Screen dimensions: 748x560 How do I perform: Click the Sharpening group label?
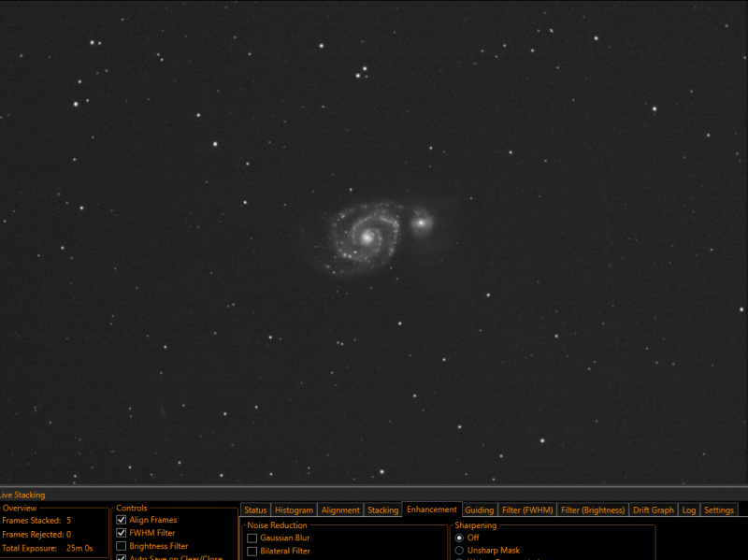476,525
